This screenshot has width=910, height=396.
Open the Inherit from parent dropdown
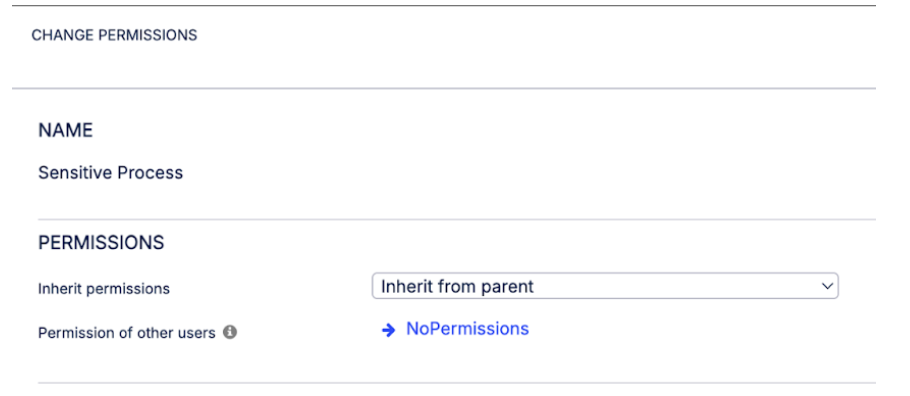pos(605,286)
